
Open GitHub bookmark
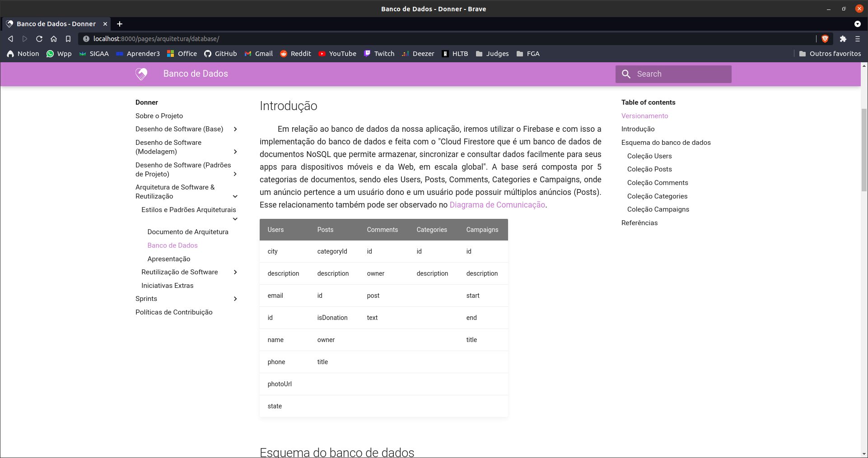coord(220,54)
